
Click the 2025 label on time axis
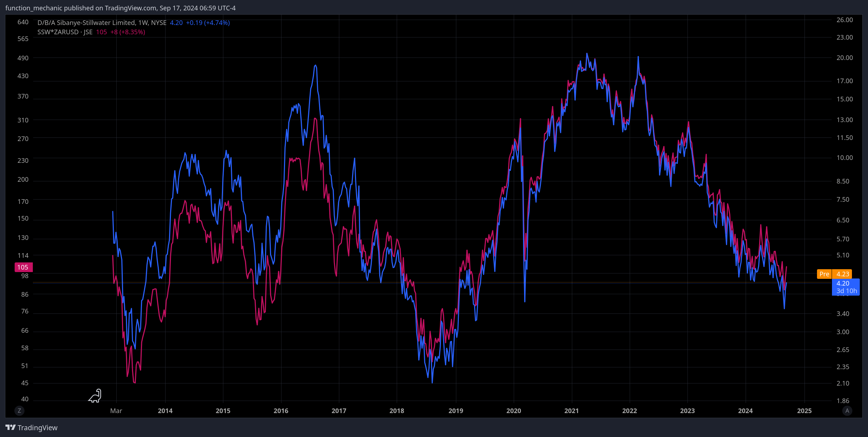click(x=804, y=411)
